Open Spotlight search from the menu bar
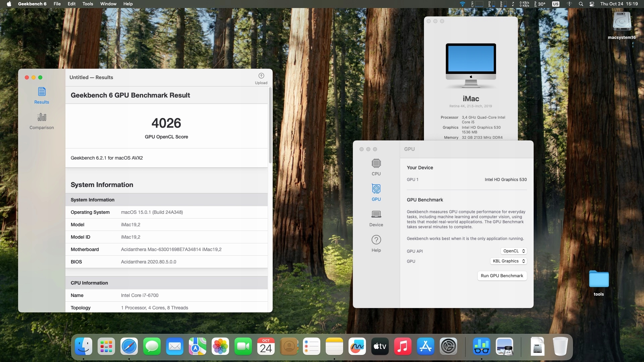Image resolution: width=644 pixels, height=362 pixels. 581,4
